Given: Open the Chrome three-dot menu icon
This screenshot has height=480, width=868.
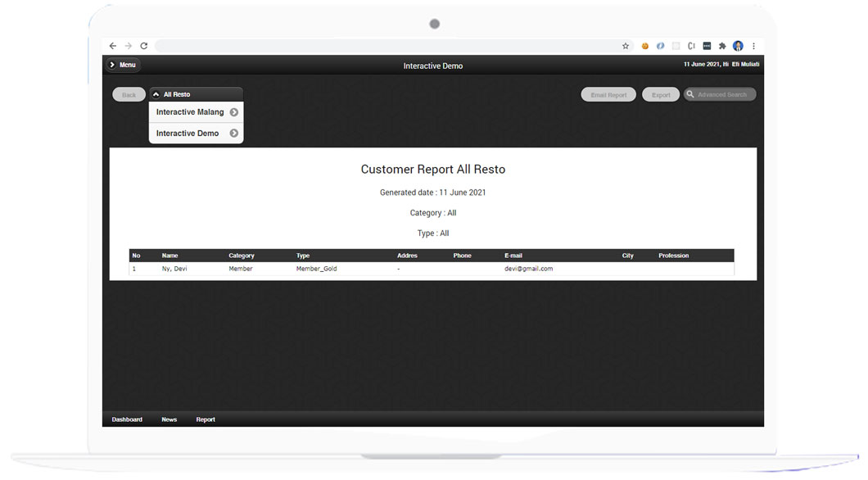Looking at the screenshot, I should click(x=753, y=46).
